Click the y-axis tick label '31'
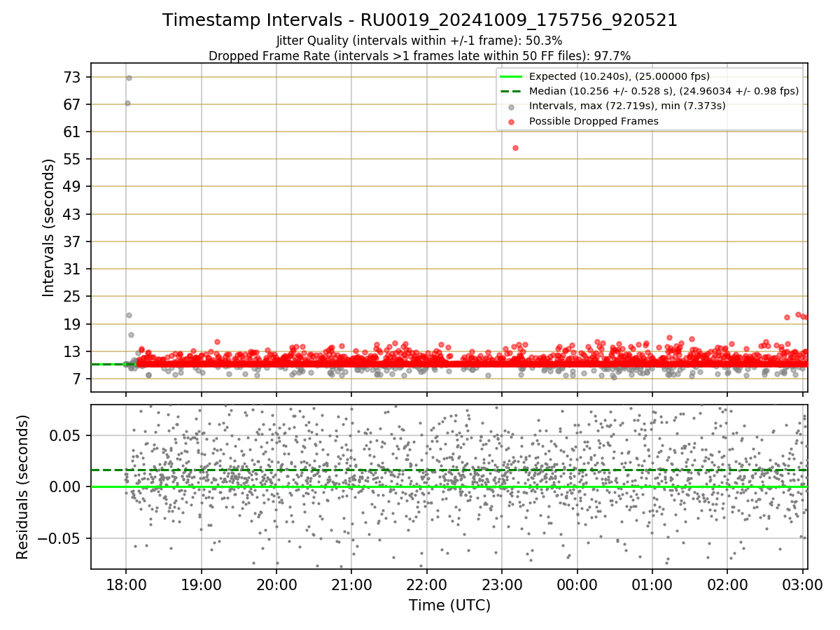Image resolution: width=840 pixels, height=630 pixels. pyautogui.click(x=73, y=269)
